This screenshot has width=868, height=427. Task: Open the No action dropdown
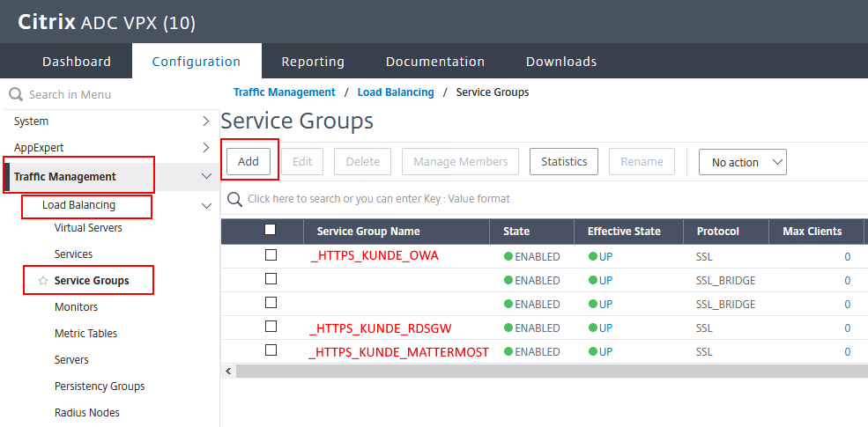point(742,162)
